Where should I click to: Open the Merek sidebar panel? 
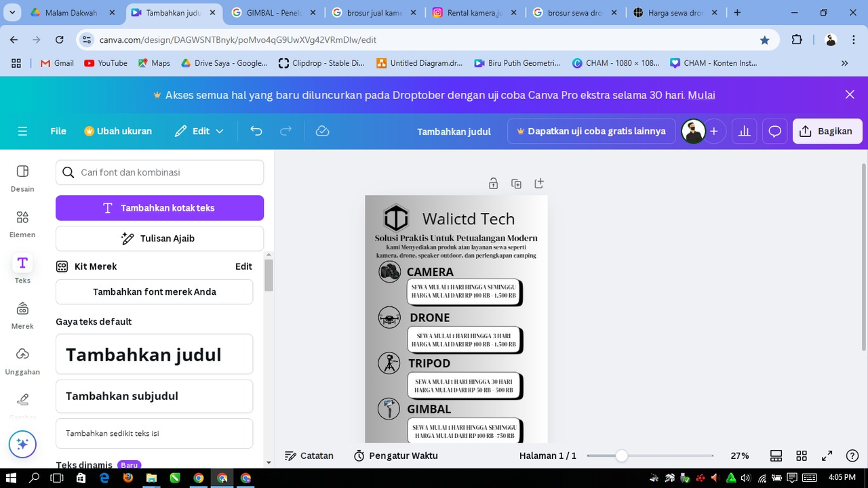pos(22,316)
